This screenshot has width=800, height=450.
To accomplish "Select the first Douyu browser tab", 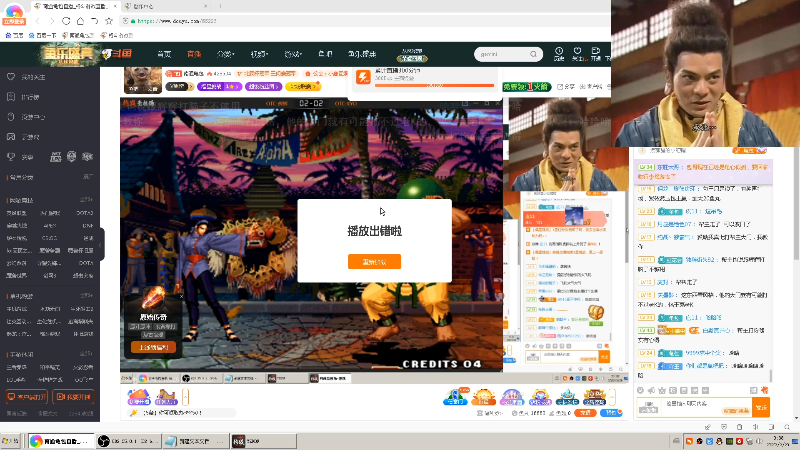I will click(75, 6).
